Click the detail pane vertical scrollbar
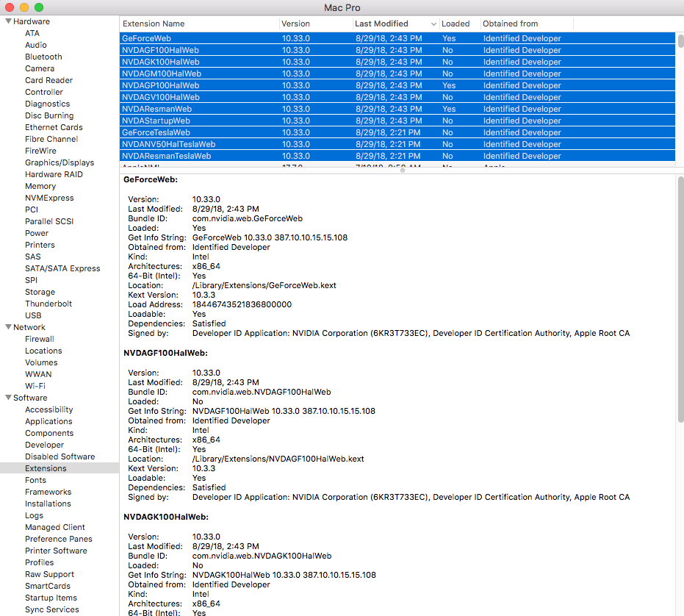 tap(680, 299)
